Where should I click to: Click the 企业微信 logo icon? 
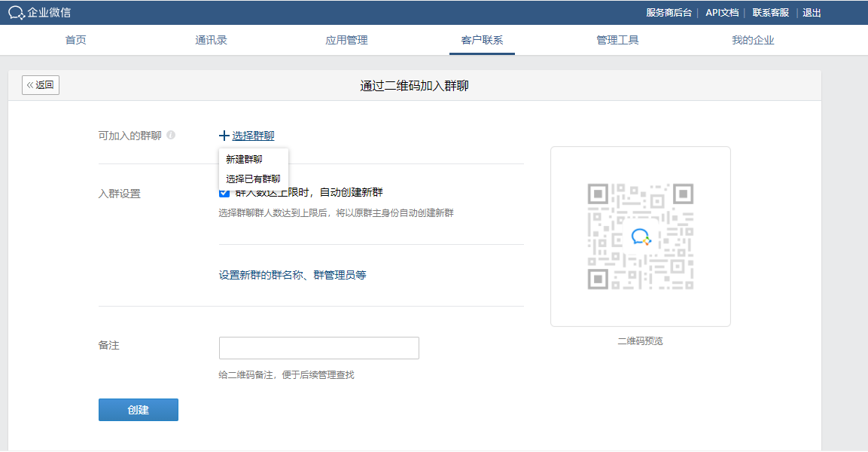16,12
